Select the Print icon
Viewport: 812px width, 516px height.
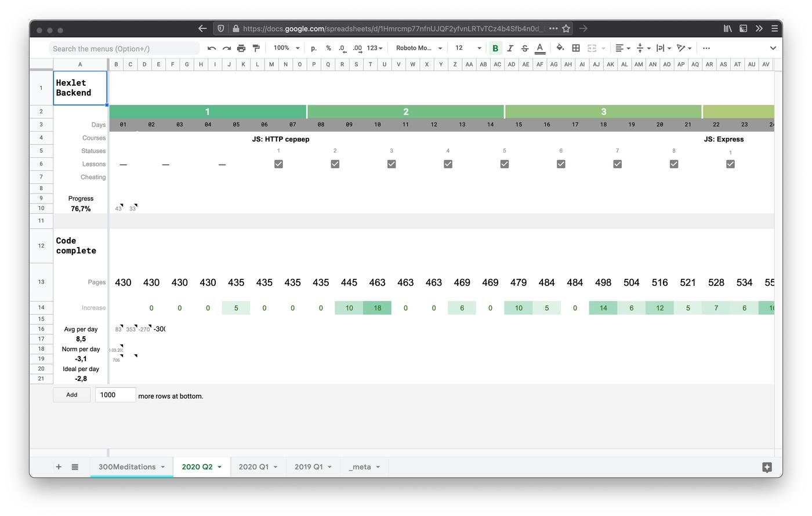[x=241, y=48]
